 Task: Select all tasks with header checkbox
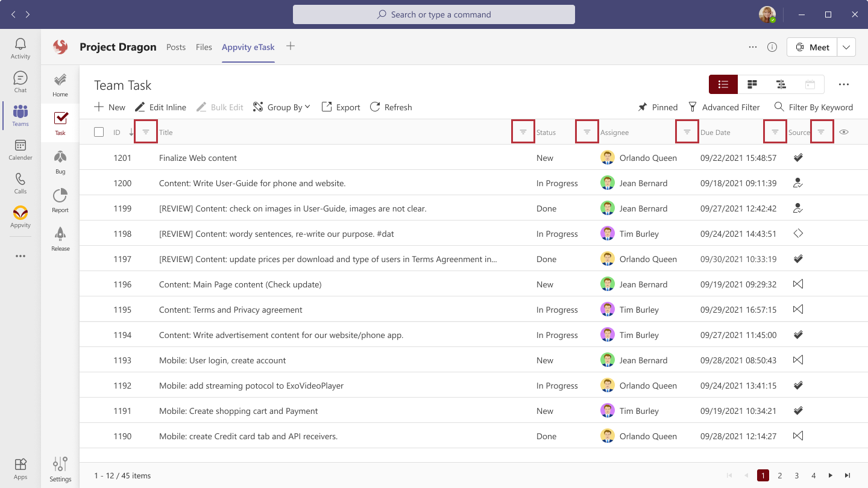99,131
